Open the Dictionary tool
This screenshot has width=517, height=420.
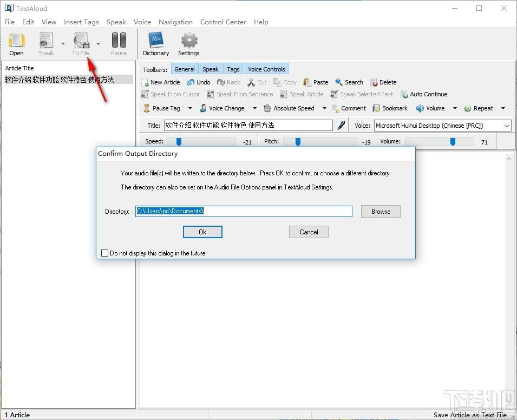(x=155, y=44)
